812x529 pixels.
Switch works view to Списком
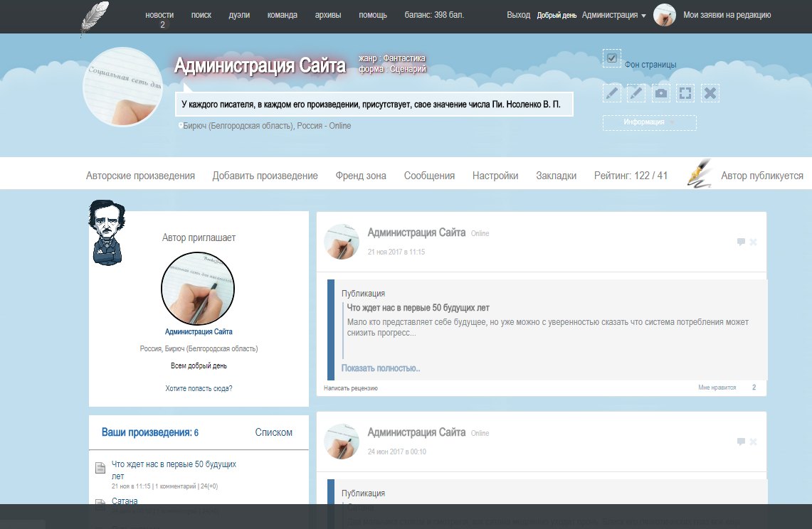[x=273, y=432]
